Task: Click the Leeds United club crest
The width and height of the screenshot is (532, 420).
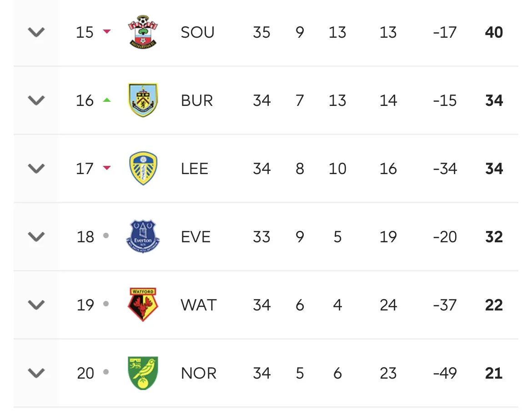Action: click(x=143, y=168)
